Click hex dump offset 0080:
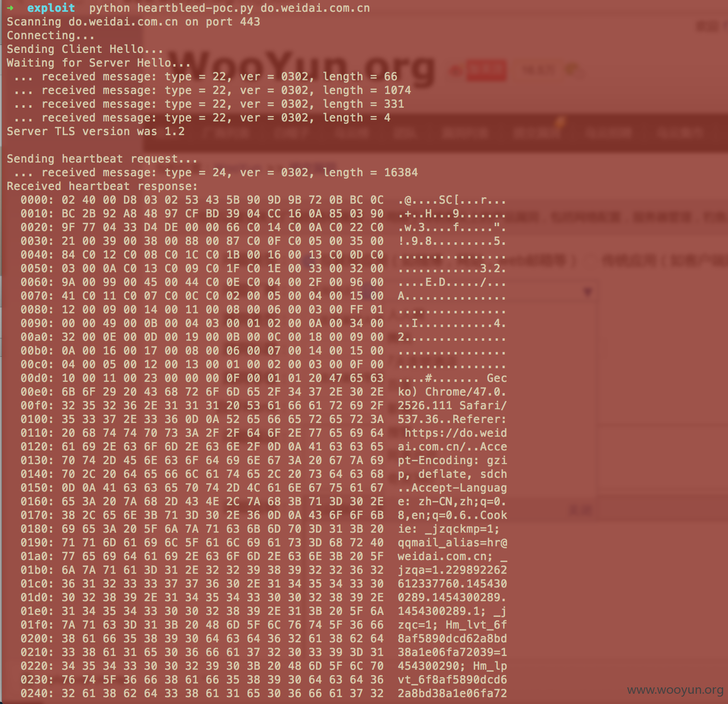728x704 pixels. click(x=37, y=309)
